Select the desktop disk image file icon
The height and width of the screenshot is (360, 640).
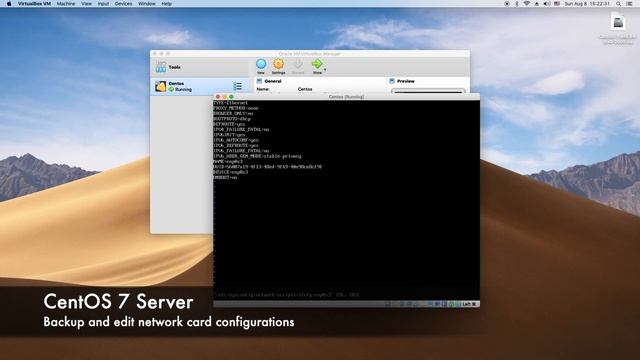[x=618, y=22]
